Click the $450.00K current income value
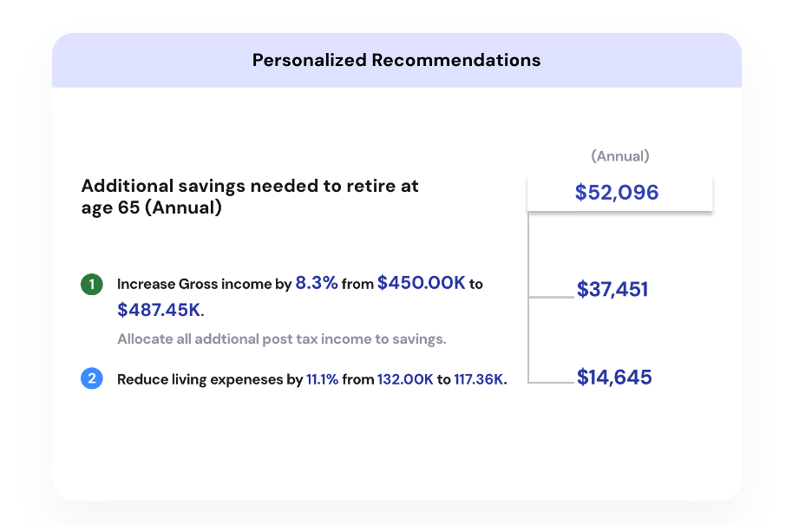Image resolution: width=812 pixels, height=526 pixels. click(422, 284)
